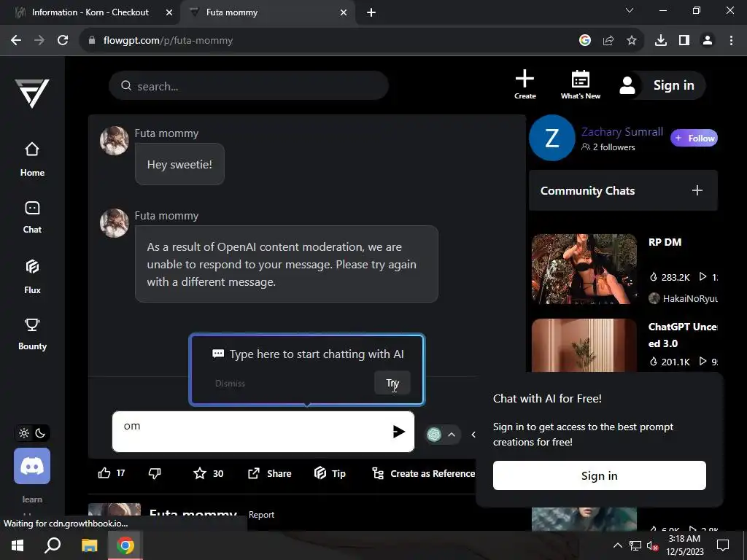Image resolution: width=747 pixels, height=560 pixels.
Task: Reload the page
Action: click(63, 41)
